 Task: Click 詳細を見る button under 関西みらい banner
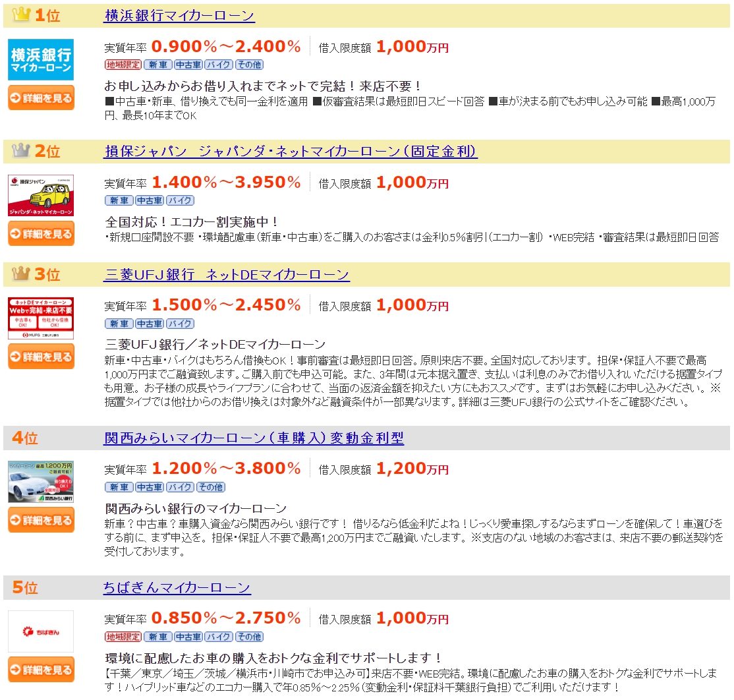tap(42, 520)
